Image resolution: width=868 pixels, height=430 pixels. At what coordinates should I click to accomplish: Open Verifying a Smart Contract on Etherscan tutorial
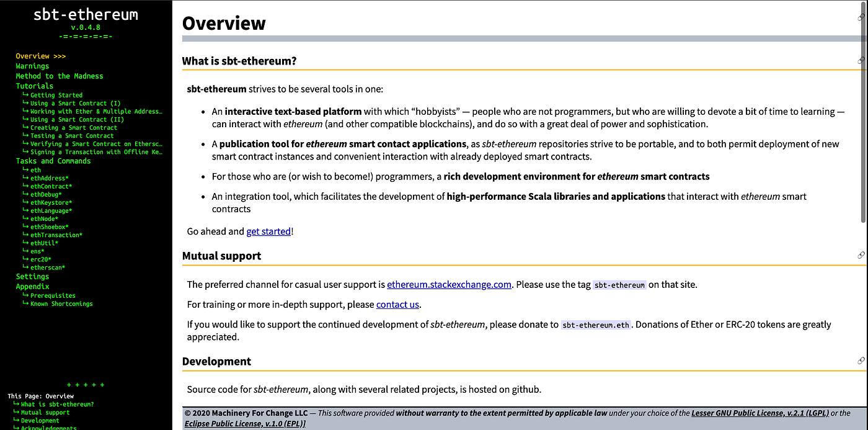96,143
